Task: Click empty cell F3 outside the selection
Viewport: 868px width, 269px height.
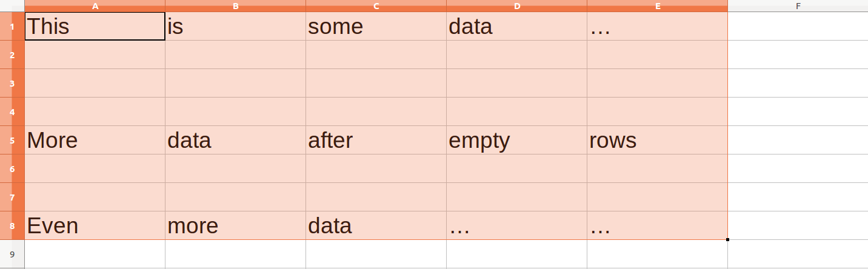Action: (x=798, y=83)
